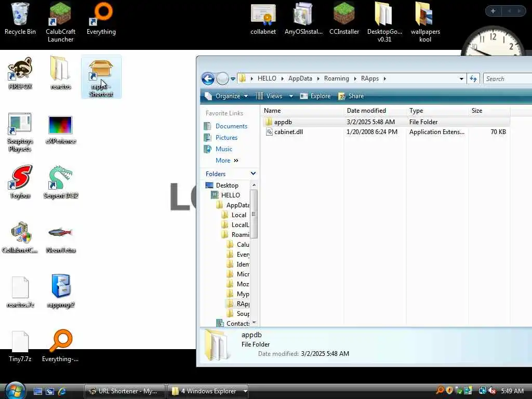Open the address bar history dropdown
This screenshot has width=532, height=399.
point(461,79)
